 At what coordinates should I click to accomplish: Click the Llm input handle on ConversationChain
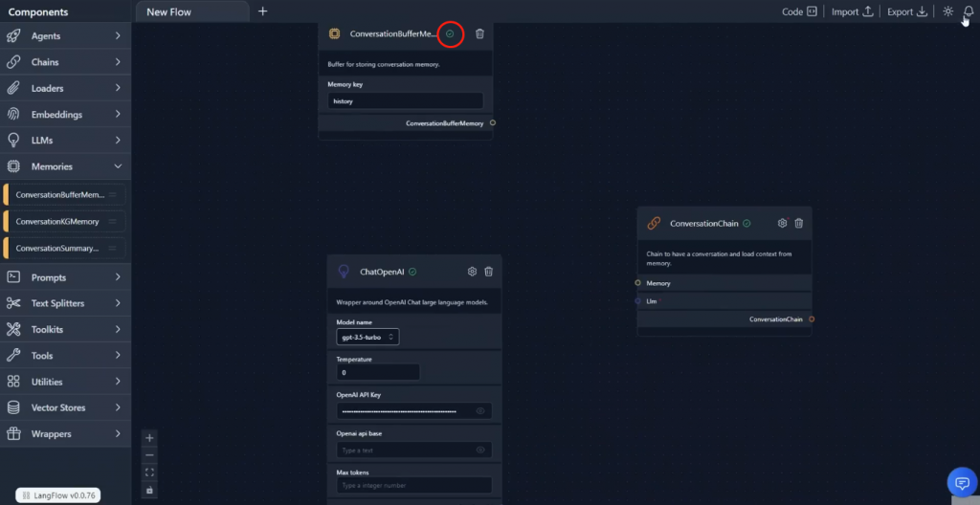click(637, 301)
